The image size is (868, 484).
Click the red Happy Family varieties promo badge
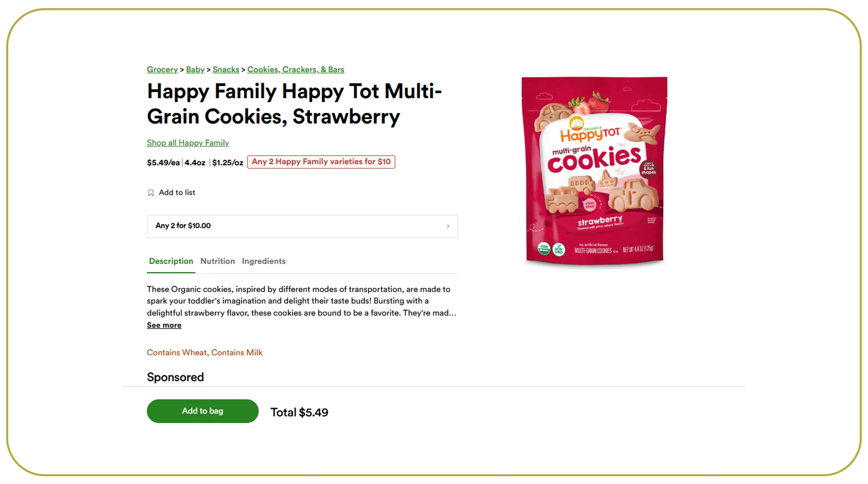321,162
